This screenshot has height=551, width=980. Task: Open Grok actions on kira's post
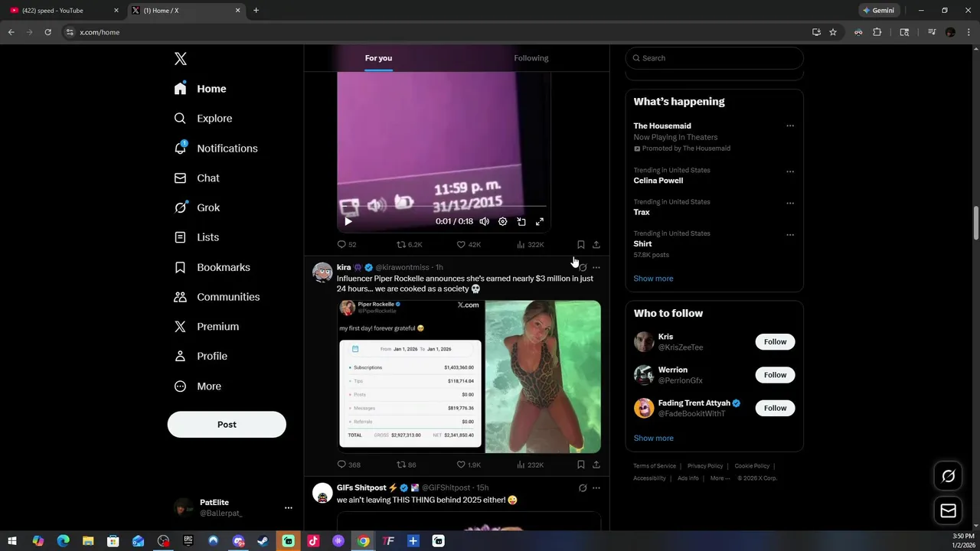(583, 268)
